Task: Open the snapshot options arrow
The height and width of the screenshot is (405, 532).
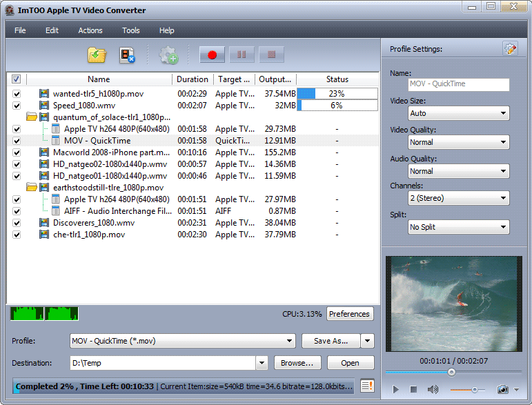Action: click(516, 390)
